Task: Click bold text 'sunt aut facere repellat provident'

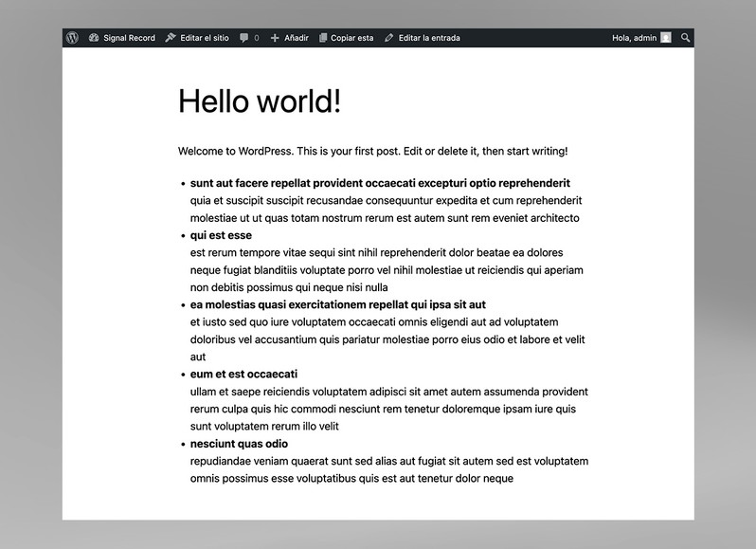Action: click(380, 183)
